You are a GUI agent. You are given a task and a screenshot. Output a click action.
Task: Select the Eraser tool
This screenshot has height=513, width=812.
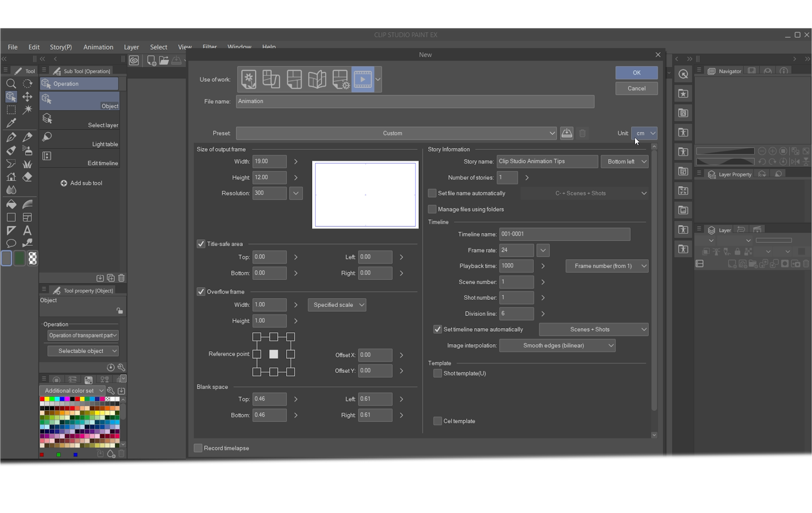(x=28, y=177)
